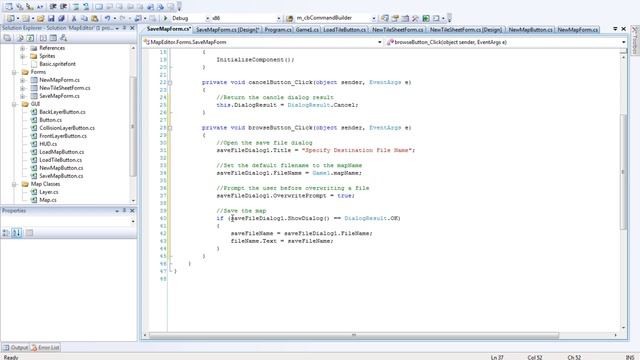Image resolution: width=640 pixels, height=360 pixels.
Task: Switch to SaveMapForm.cs [Design] tab
Action: tap(228, 30)
